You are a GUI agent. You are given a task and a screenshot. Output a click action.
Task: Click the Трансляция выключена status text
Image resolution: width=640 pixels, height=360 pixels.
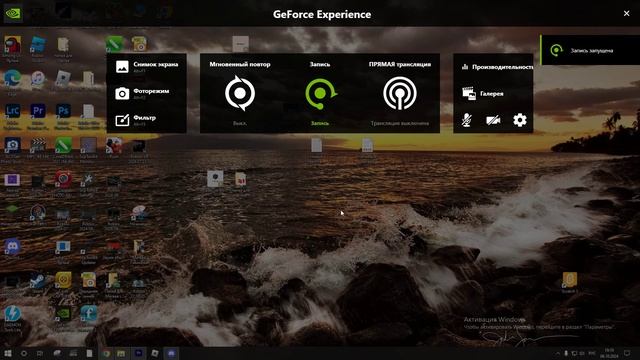pyautogui.click(x=400, y=123)
